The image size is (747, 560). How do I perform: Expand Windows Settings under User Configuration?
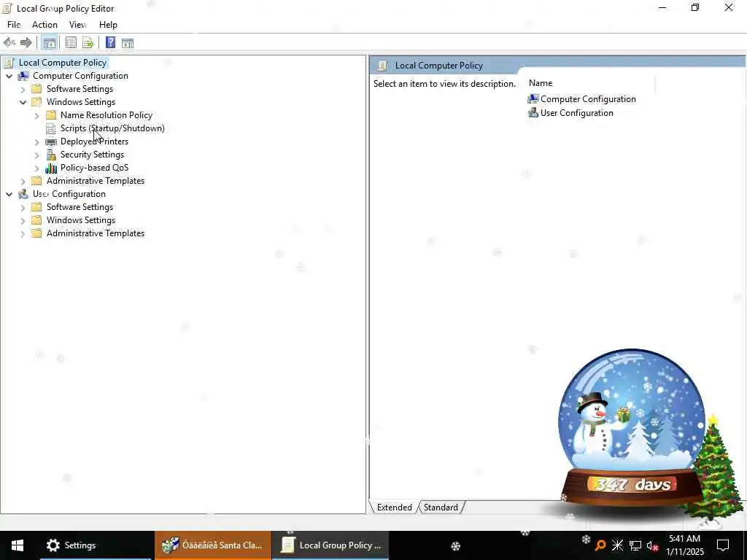(x=23, y=220)
